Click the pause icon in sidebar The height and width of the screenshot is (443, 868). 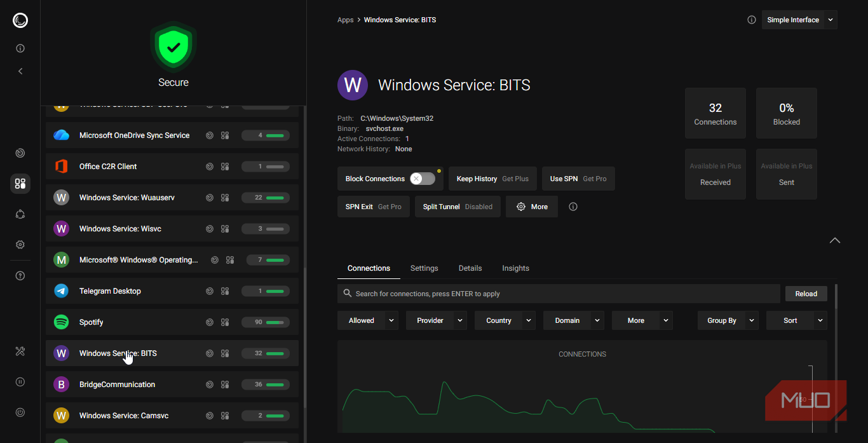(20, 382)
